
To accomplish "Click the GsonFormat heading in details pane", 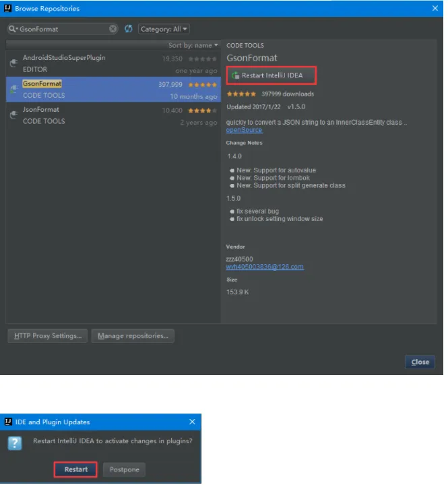I will pyautogui.click(x=252, y=58).
